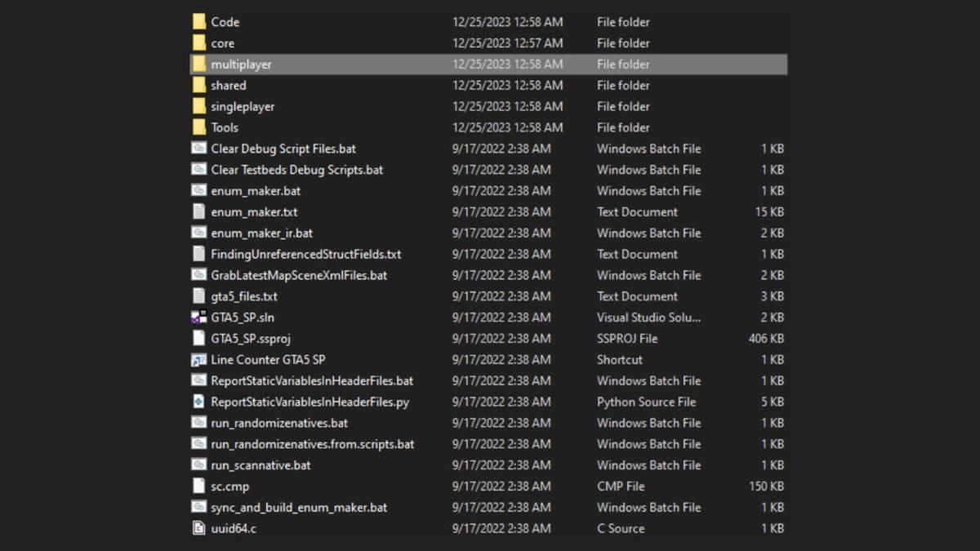Select the text document icon of gta5_files.txt
Screen dimensions: 980x551
click(198, 296)
